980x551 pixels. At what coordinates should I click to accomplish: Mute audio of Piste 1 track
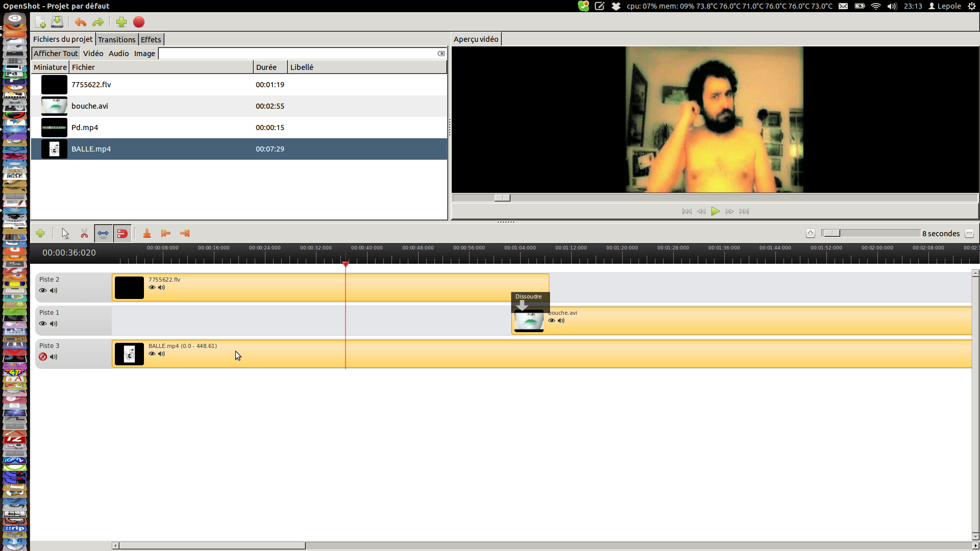(x=54, y=324)
